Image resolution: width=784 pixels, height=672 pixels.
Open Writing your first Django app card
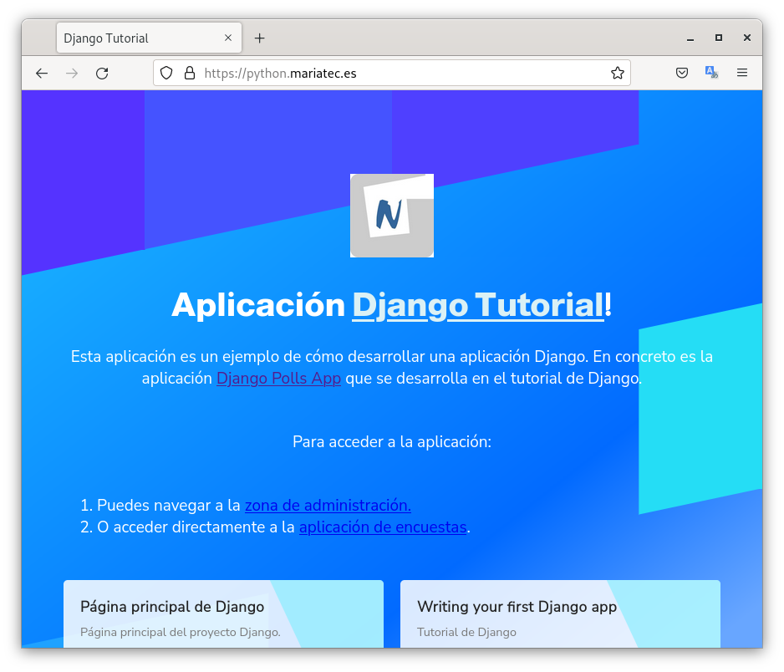point(560,614)
